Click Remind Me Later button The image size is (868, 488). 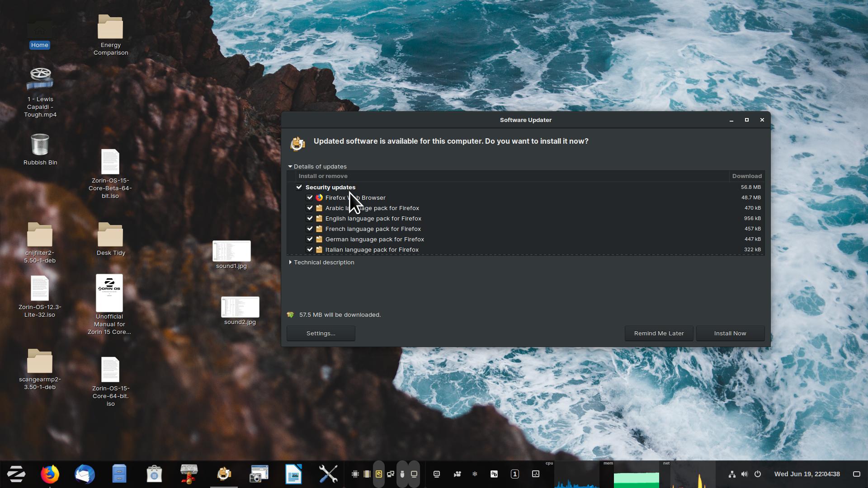[x=659, y=333]
